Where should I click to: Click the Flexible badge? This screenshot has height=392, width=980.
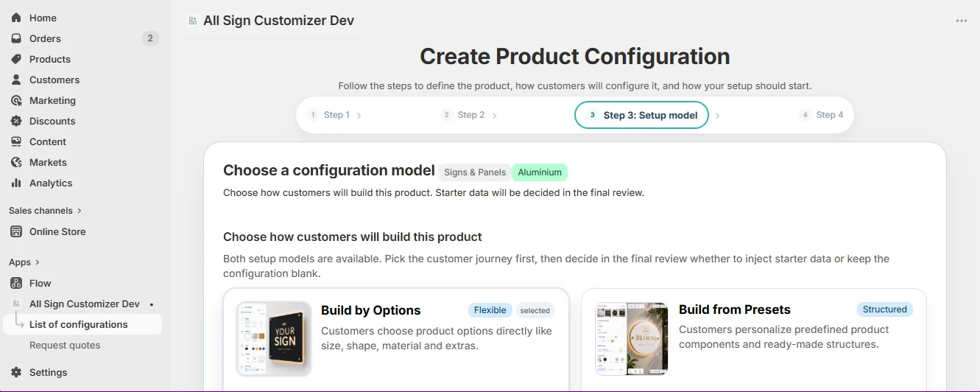click(x=490, y=310)
